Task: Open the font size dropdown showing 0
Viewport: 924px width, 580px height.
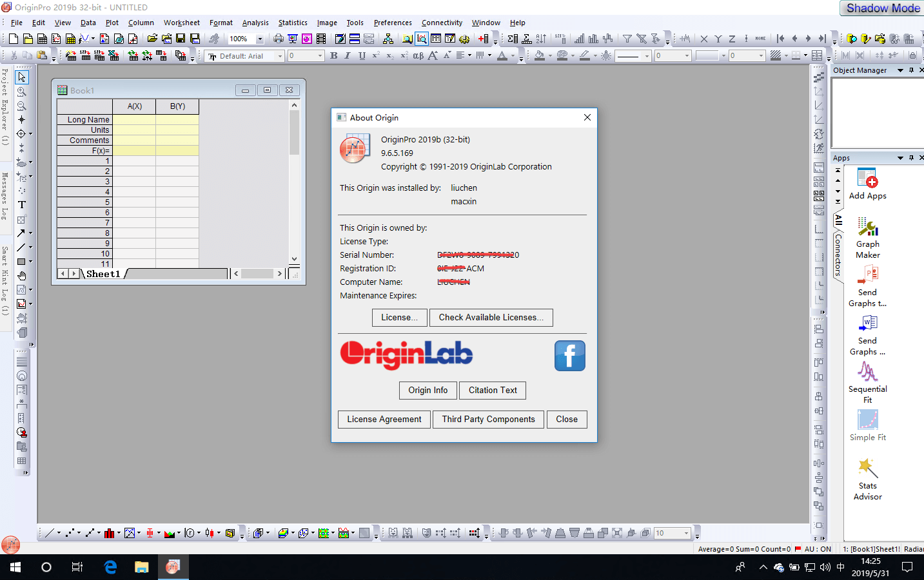Action: click(x=320, y=56)
